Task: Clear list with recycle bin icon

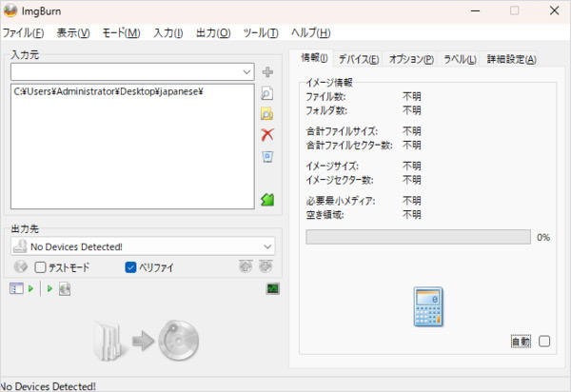Action: pos(267,157)
